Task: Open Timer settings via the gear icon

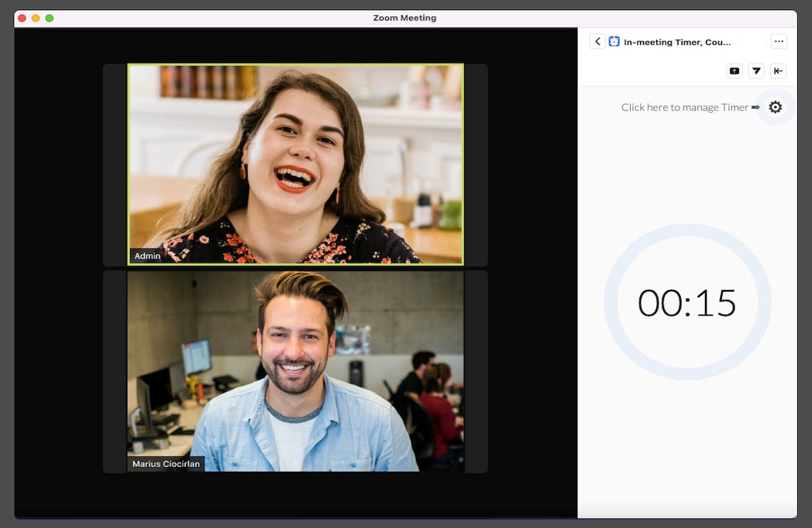Action: (775, 107)
